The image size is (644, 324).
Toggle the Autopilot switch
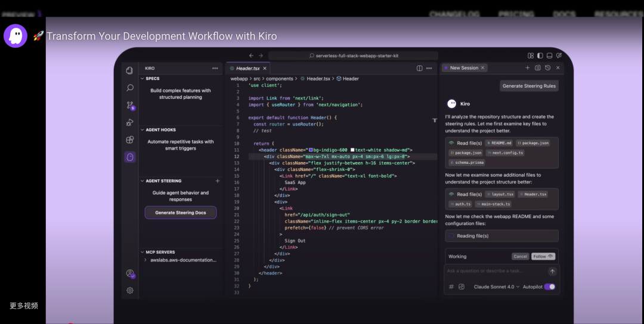coord(550,286)
